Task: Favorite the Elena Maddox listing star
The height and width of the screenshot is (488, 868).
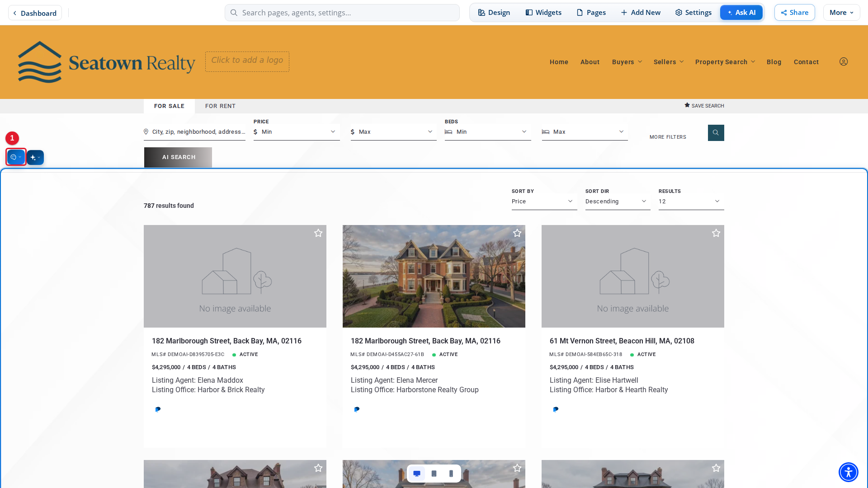Action: click(318, 233)
